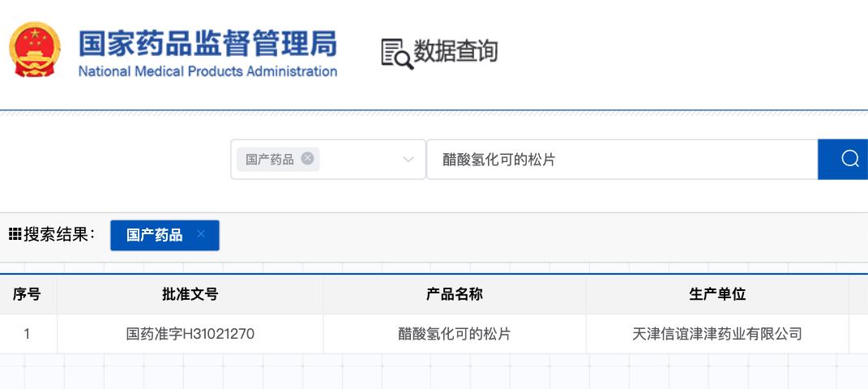This screenshot has width=868, height=389.
Task: Open the 数据查询 section label
Action: pyautogui.click(x=455, y=51)
